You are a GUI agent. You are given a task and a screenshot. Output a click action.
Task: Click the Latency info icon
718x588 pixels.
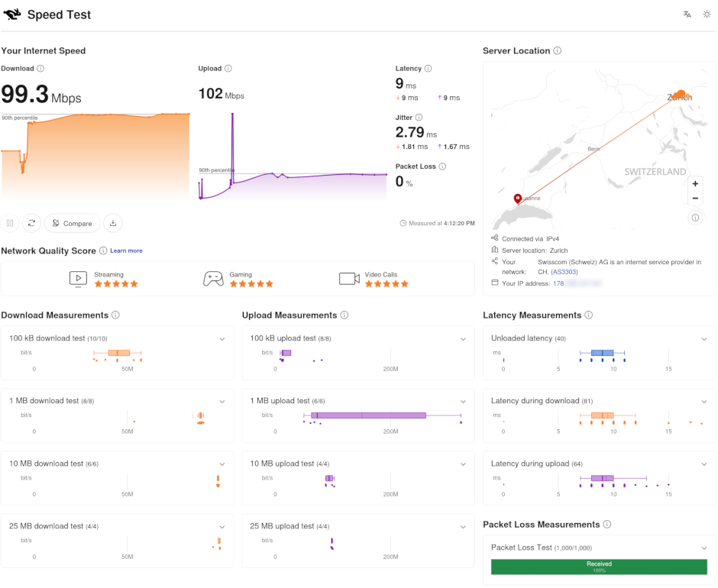428,68
